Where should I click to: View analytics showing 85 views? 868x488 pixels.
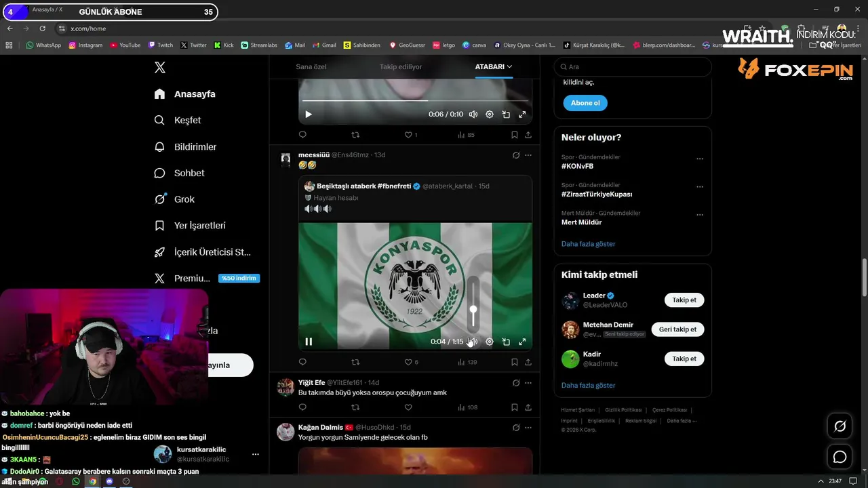467,135
